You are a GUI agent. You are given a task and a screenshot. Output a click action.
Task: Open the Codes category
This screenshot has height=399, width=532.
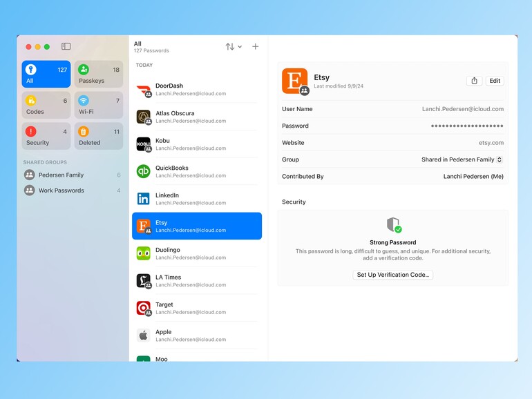pos(46,105)
